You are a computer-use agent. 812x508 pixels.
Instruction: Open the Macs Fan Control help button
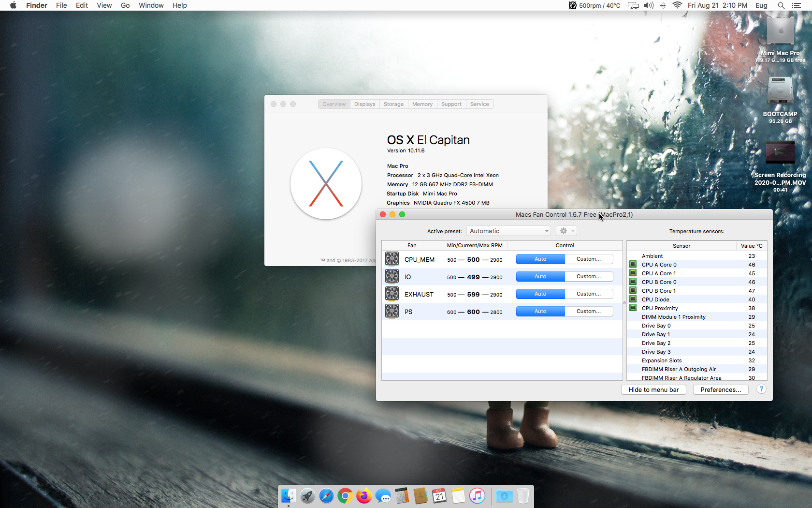[761, 389]
